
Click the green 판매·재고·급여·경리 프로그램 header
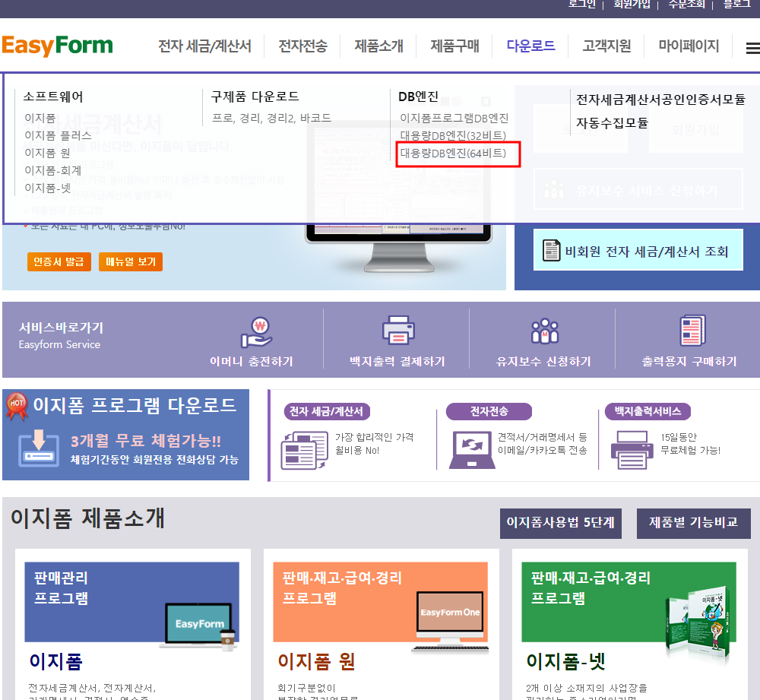click(629, 602)
